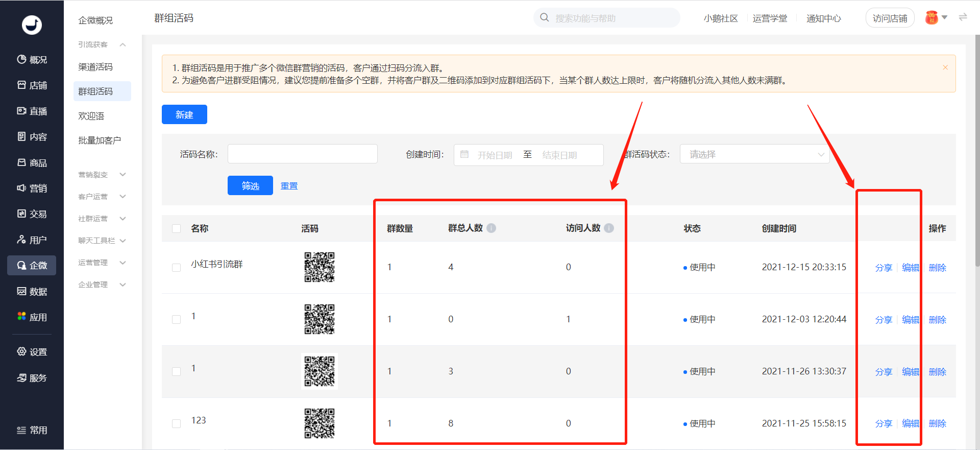This screenshot has width=980, height=450.
Task: Open the 商品 sidebar item
Action: tap(32, 162)
